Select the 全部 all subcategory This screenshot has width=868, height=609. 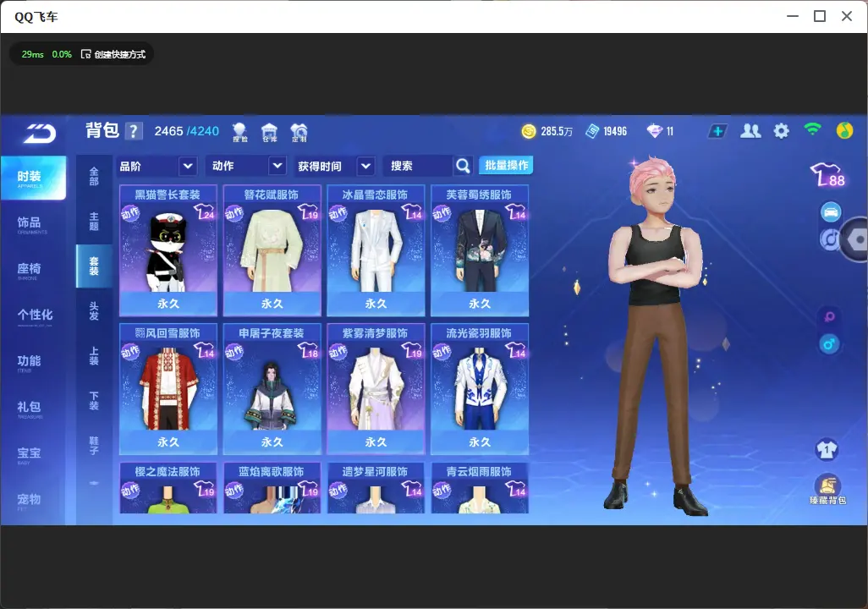pos(94,176)
